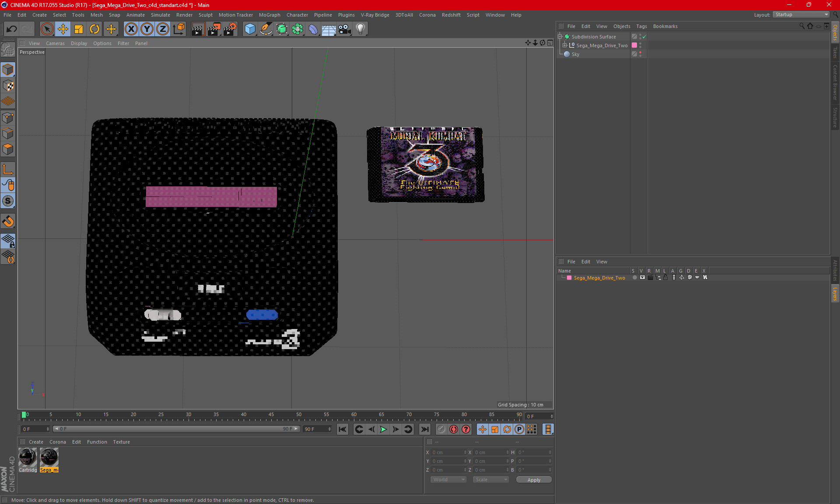The width and height of the screenshot is (840, 504).
Task: Enable the Axis mode tool
Action: click(8, 169)
